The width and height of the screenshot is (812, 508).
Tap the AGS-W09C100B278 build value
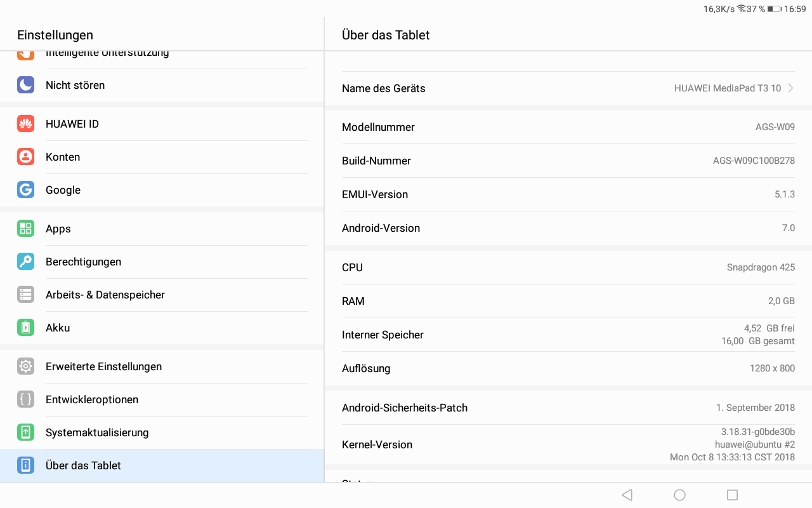point(754,161)
